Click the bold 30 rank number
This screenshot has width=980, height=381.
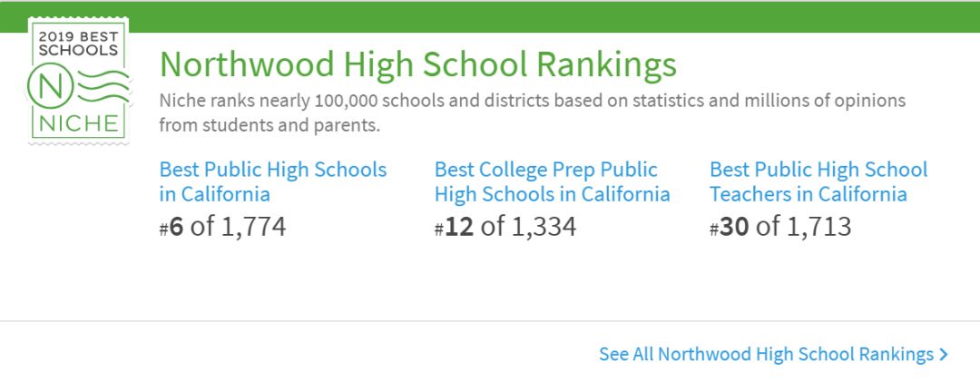[734, 227]
